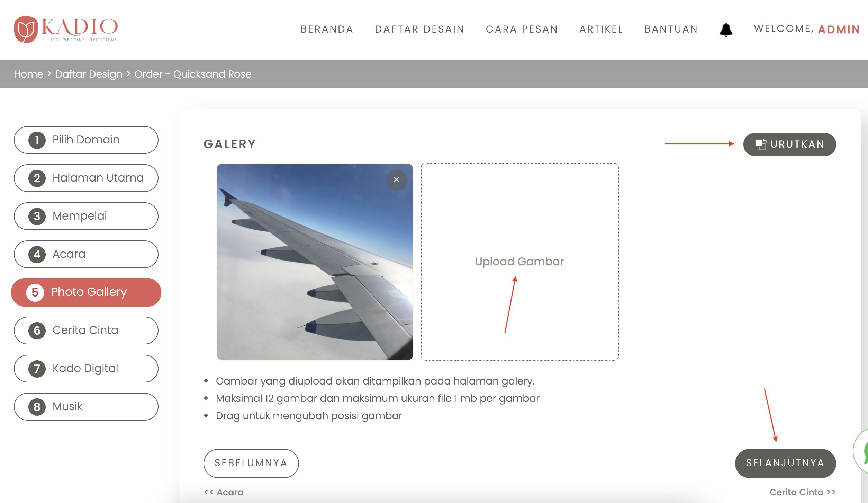Select the airplane wing thumbnail
Image resolution: width=868 pixels, height=503 pixels.
pos(315,262)
